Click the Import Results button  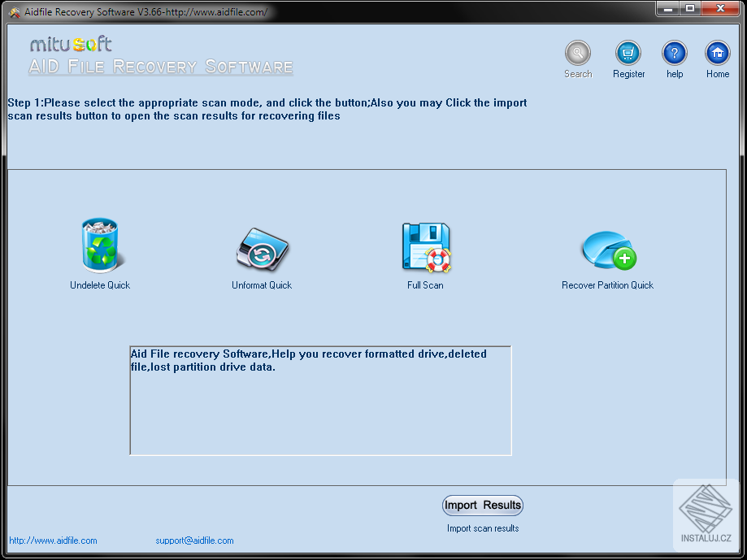coord(482,505)
